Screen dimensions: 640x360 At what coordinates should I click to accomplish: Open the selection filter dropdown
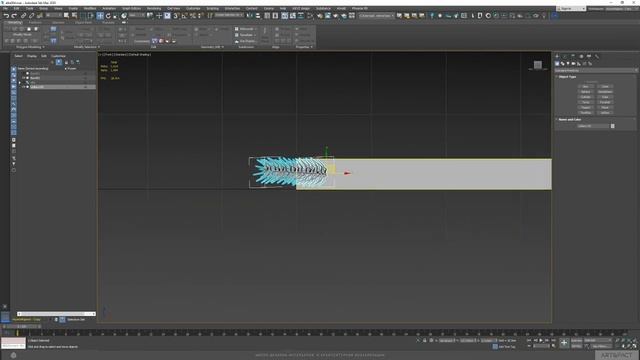tap(54, 16)
